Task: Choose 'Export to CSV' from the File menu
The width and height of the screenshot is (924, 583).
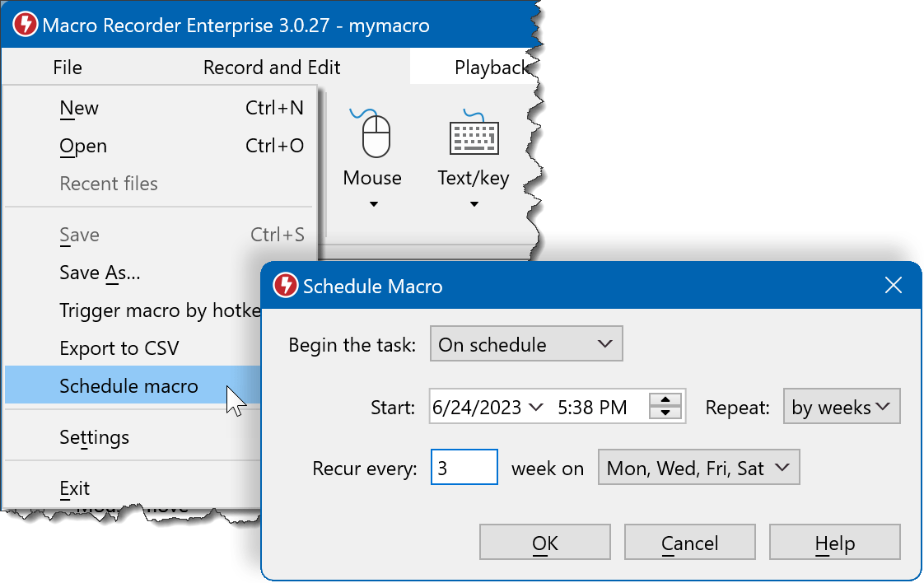Action: coord(120,347)
